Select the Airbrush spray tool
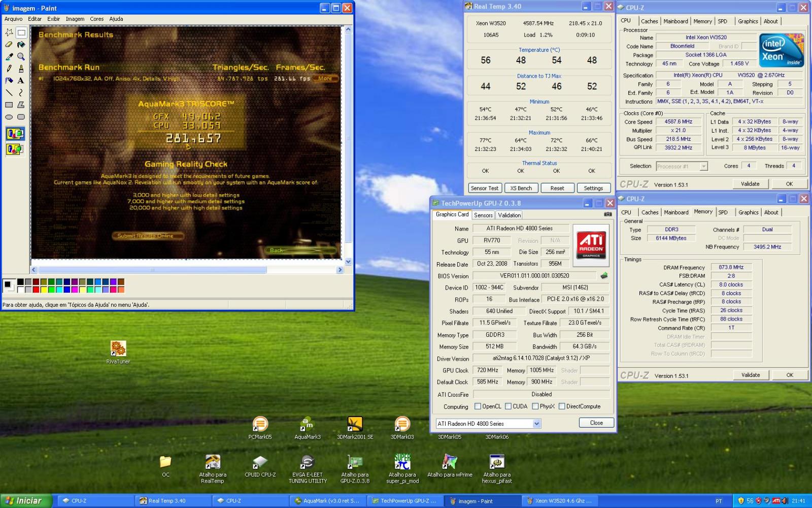The height and width of the screenshot is (508, 812). tap(9, 80)
